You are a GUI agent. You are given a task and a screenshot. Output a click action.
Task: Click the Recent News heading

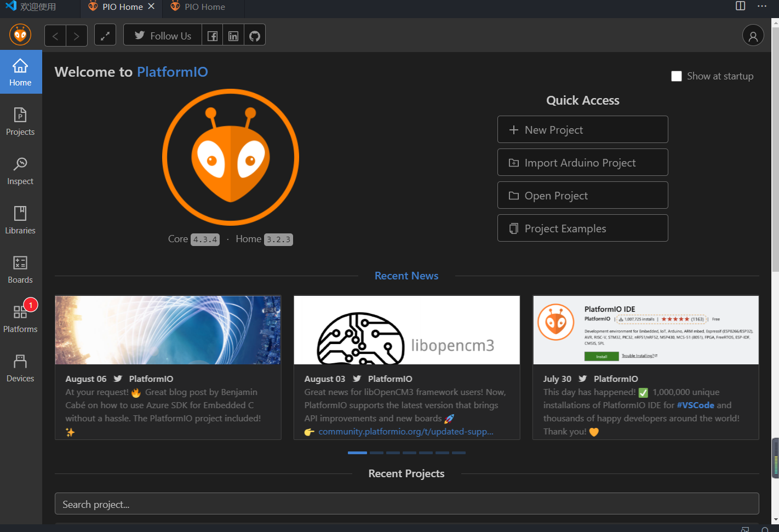[x=406, y=276]
